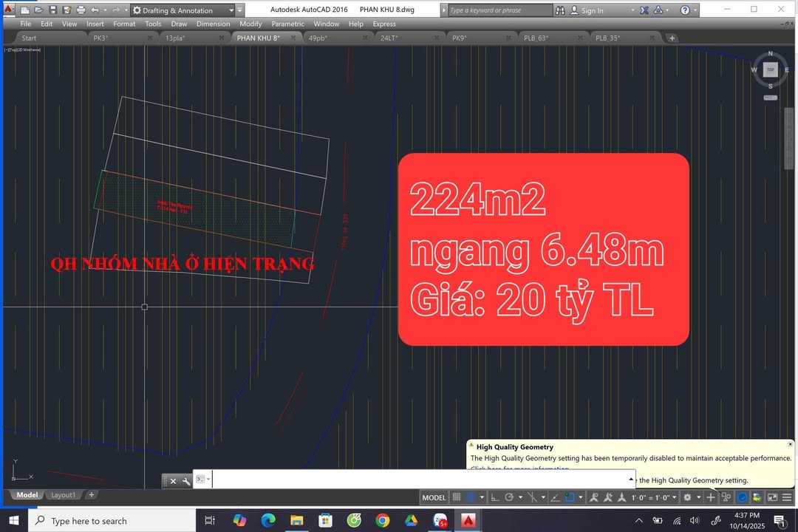This screenshot has height=532, width=798.
Task: Open the Modify menu
Action: click(x=250, y=24)
